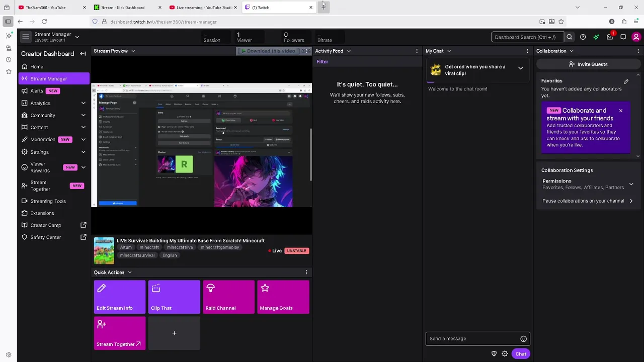Open Quick Actions three-dot menu
This screenshot has height=362, width=644.
[306, 273]
